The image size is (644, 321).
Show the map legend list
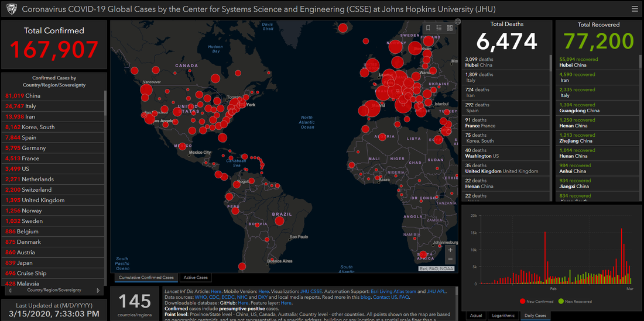click(439, 27)
